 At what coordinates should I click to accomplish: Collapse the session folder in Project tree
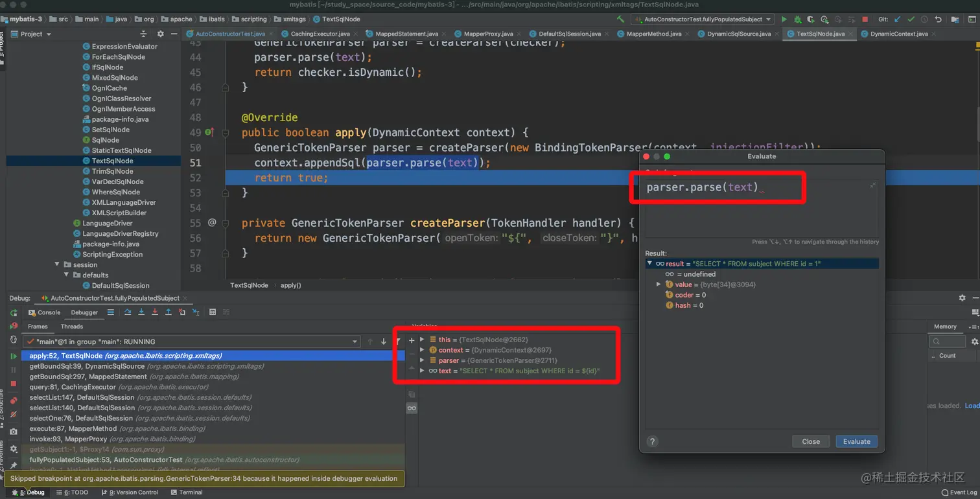56,264
